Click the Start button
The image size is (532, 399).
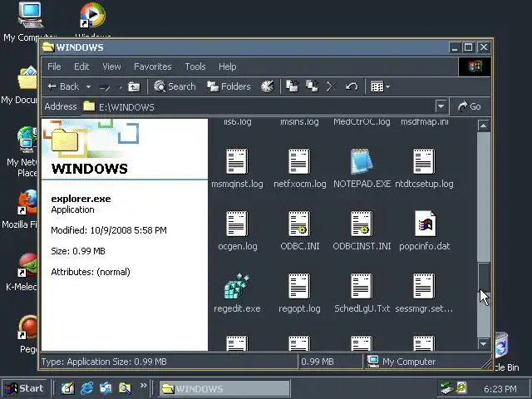coord(24,388)
